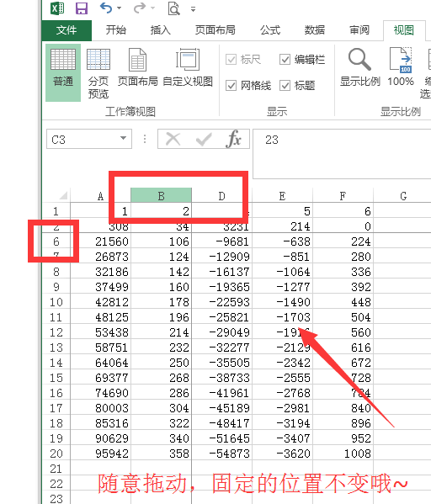Viewport: 431px width, 504px height.
Task: Cancel formula entry with X button
Action: [x=173, y=139]
